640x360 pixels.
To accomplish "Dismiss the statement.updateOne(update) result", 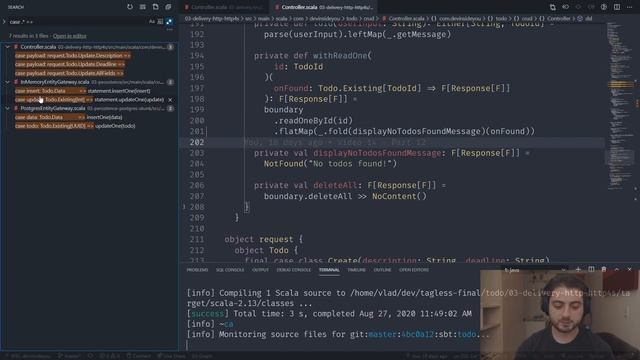I will tap(170, 100).
